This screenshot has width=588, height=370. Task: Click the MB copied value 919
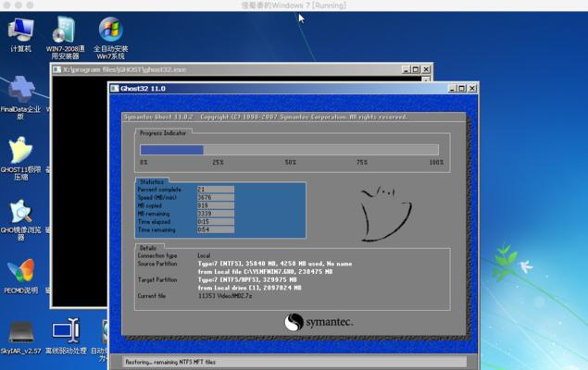point(216,205)
